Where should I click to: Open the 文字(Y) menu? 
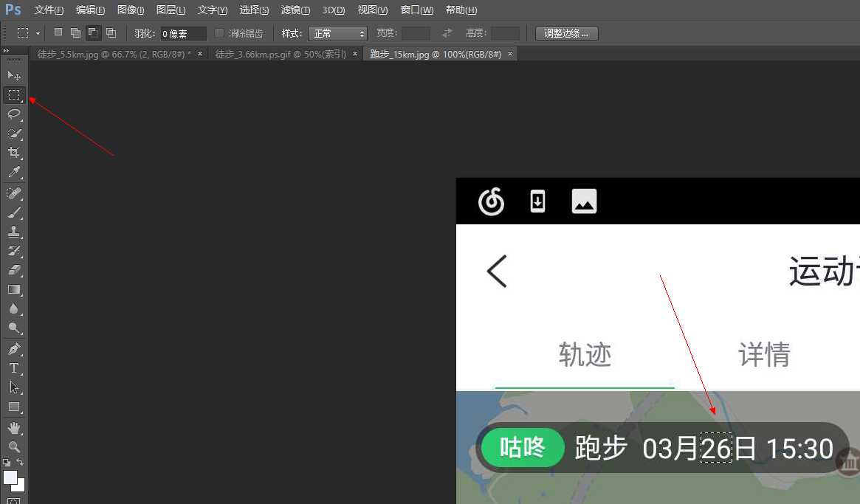pos(213,10)
